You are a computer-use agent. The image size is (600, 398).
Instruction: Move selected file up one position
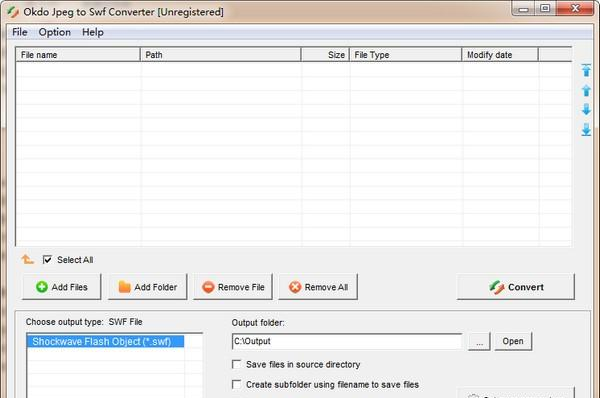[x=586, y=90]
